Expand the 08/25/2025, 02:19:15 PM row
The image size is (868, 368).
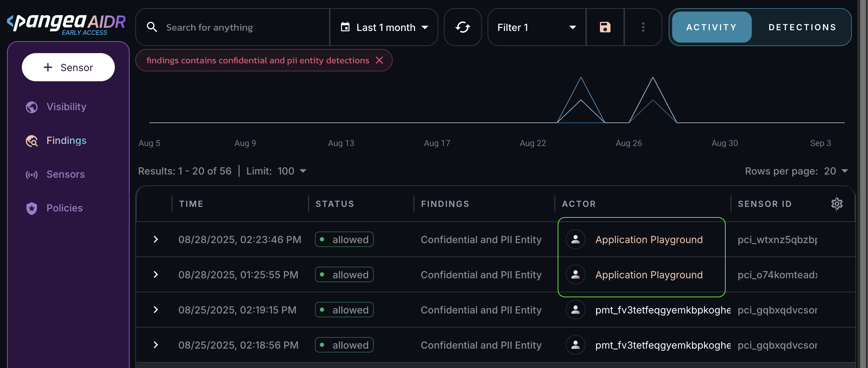click(x=156, y=310)
